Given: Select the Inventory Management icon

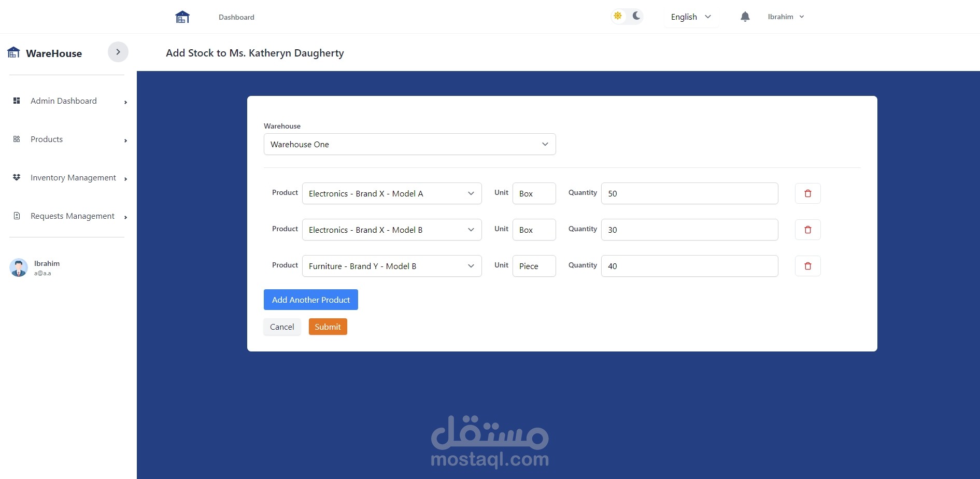Looking at the screenshot, I should coord(16,177).
